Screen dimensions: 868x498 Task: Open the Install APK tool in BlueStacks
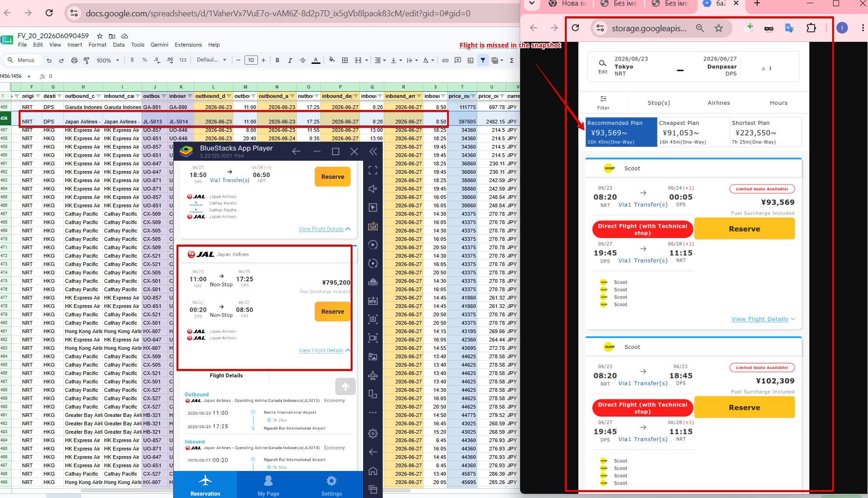373,300
